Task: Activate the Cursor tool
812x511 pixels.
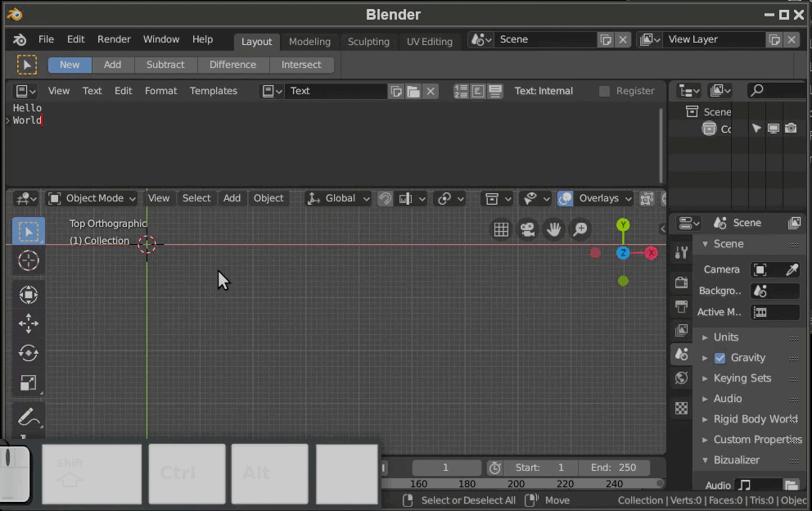Action: coord(29,260)
